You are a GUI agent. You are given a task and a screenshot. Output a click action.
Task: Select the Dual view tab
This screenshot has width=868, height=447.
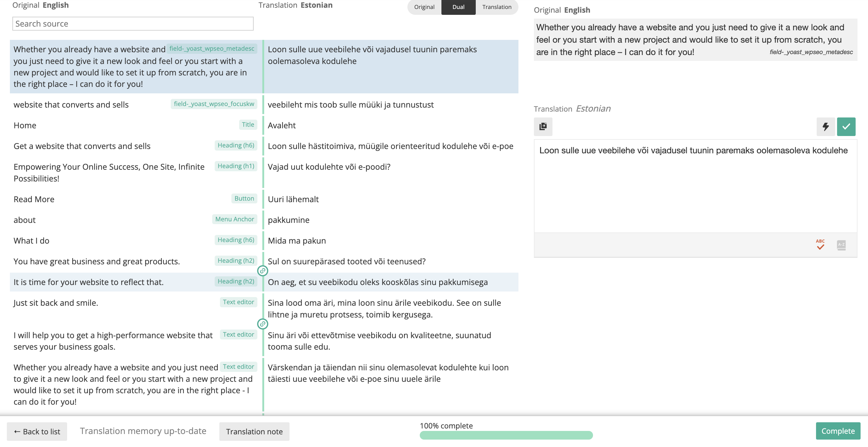click(458, 7)
